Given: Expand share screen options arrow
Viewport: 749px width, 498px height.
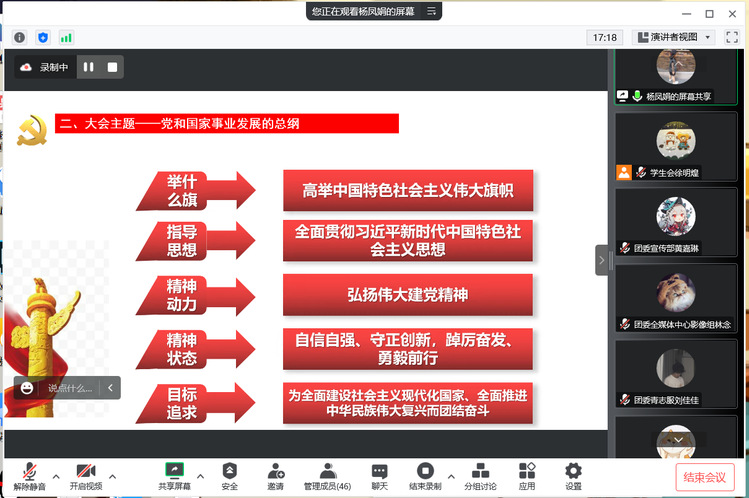Looking at the screenshot, I should 200,477.
